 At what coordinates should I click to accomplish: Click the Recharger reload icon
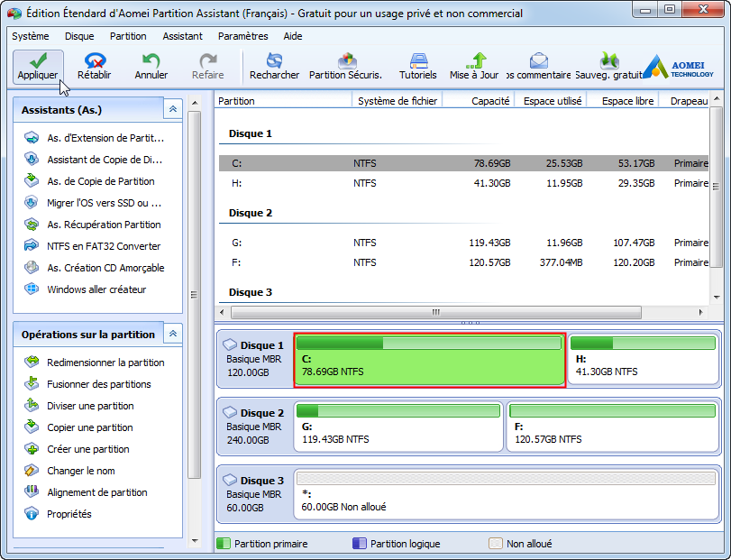274,67
